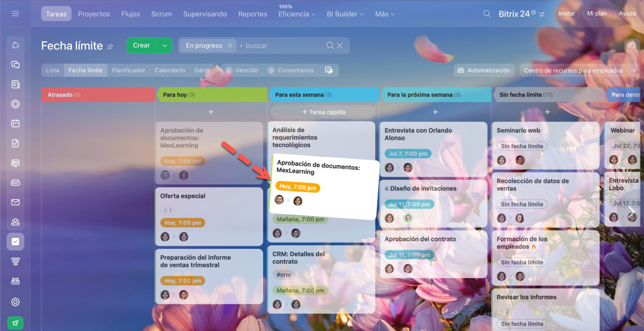Open the hamburger main menu
This screenshot has height=331, width=644.
(x=16, y=14)
